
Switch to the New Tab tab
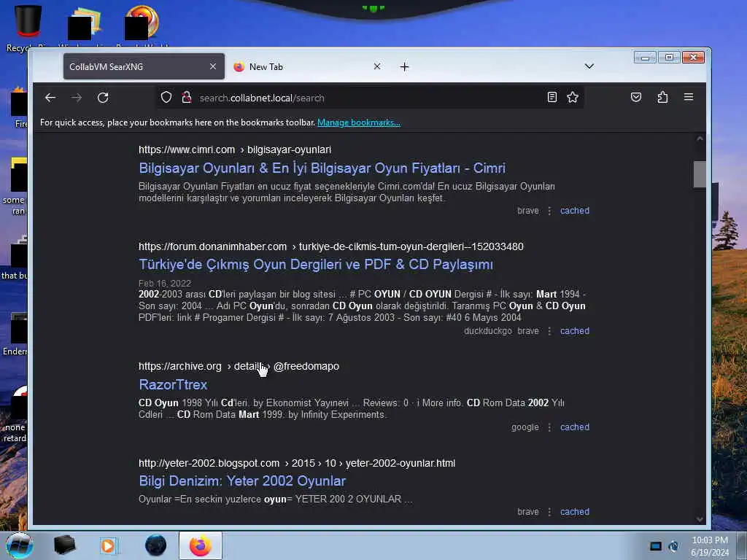[307, 66]
